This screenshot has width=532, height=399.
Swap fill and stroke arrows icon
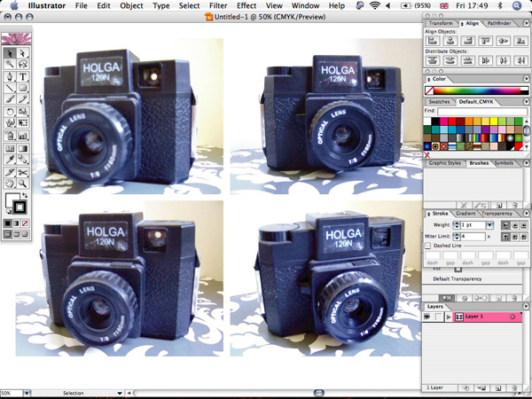coord(25,195)
